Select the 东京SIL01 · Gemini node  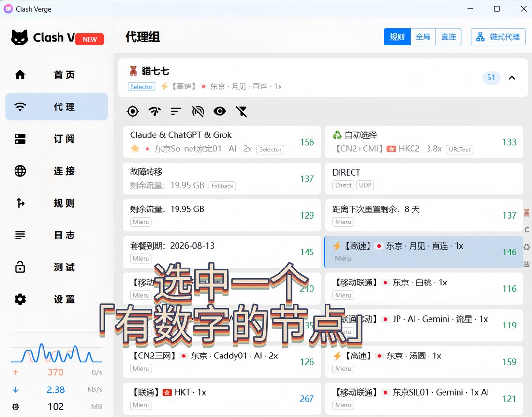tap(424, 398)
